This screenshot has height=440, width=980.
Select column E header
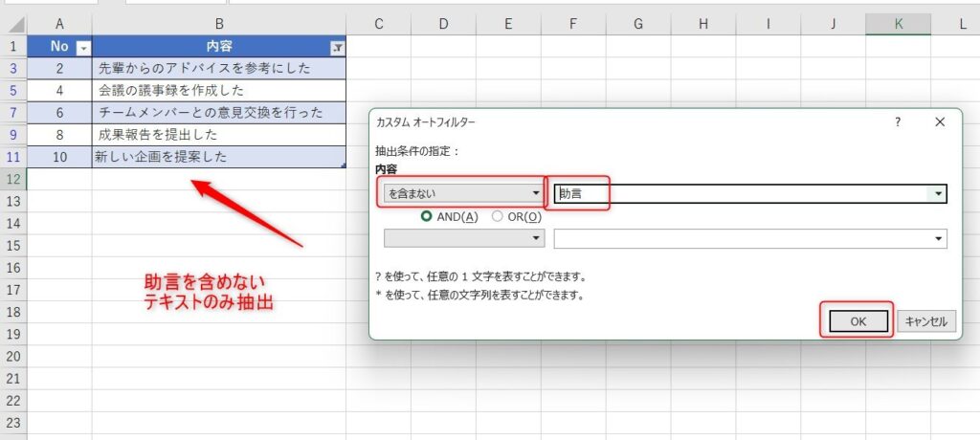508,24
